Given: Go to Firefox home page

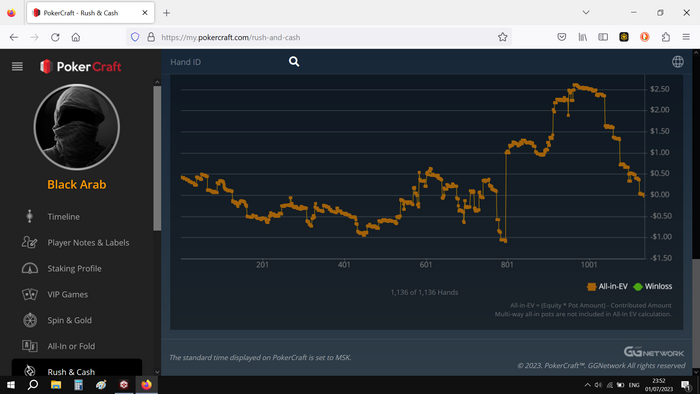Looking at the screenshot, I should coord(76,37).
